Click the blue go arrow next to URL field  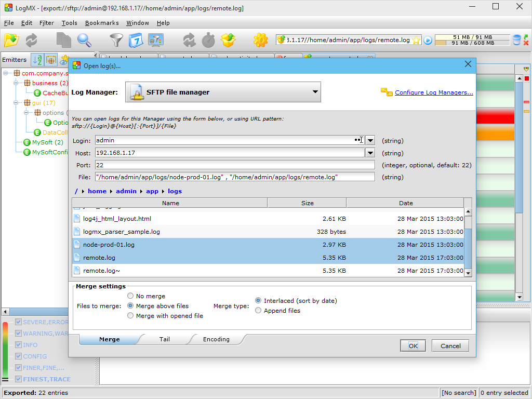coord(428,41)
